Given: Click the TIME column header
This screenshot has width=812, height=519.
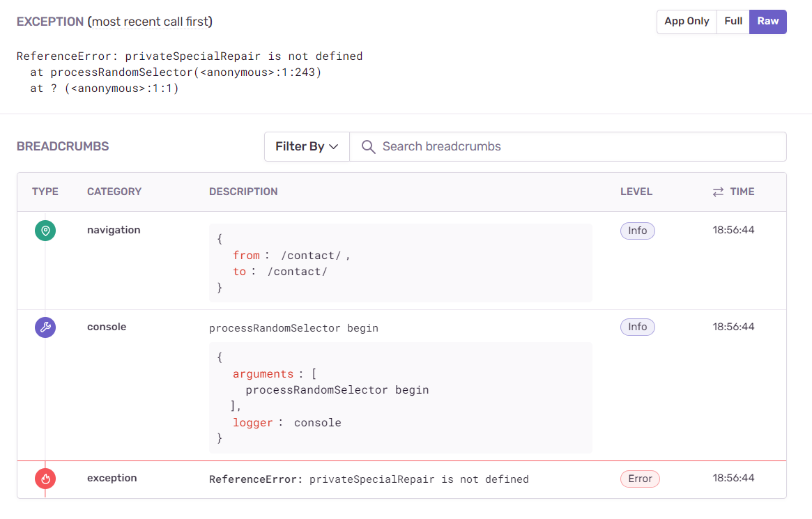Looking at the screenshot, I should (x=742, y=192).
